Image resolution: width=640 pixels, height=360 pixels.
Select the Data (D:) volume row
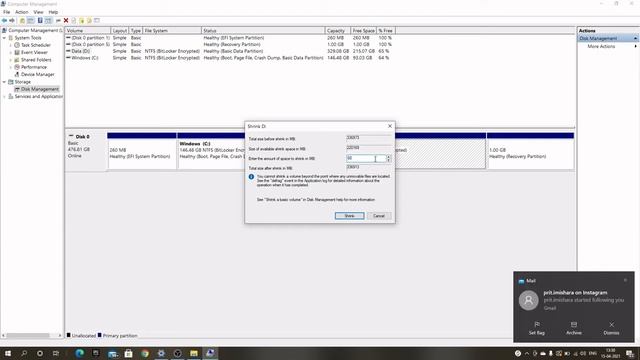pos(229,51)
